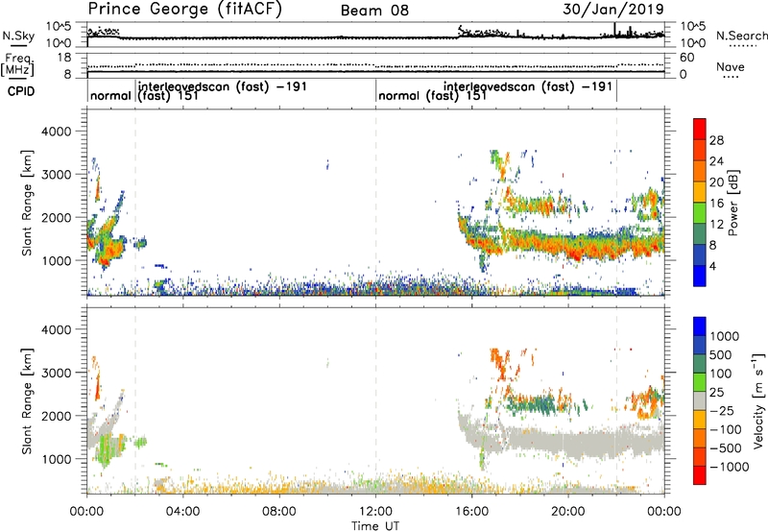This screenshot has width=768, height=532.
Task: Click the "4000" tick in the power panel
Action: click(57, 132)
